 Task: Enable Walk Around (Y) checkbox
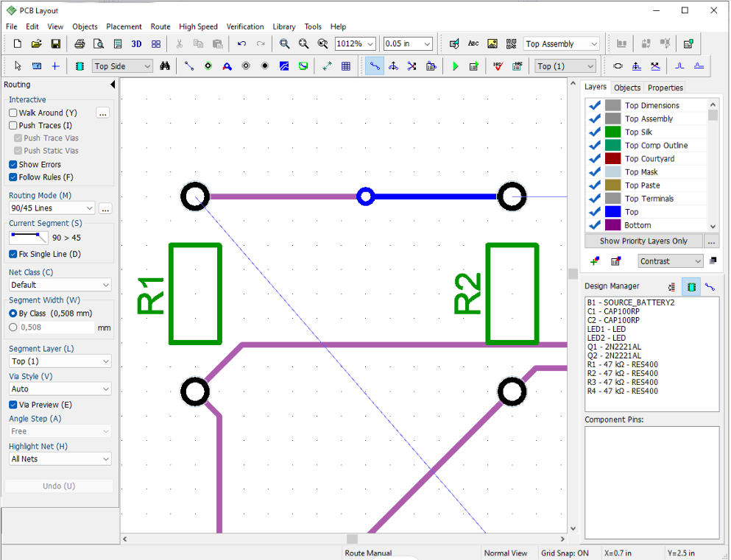(x=13, y=113)
